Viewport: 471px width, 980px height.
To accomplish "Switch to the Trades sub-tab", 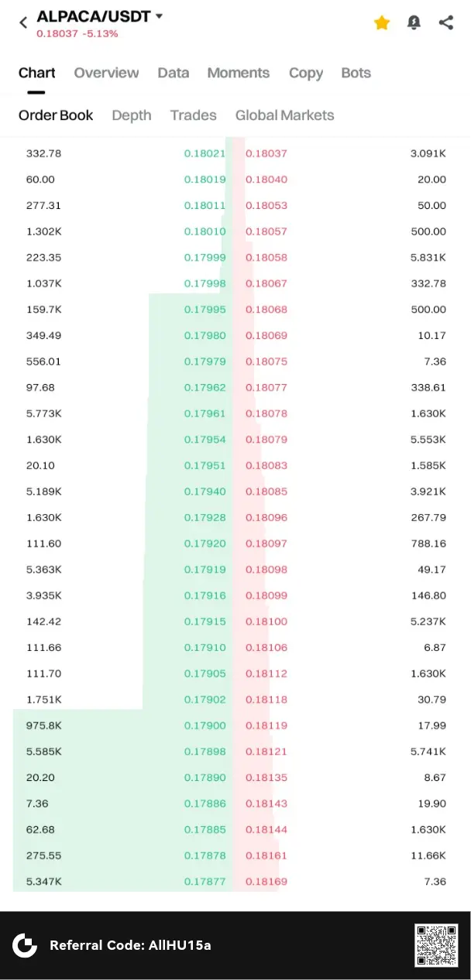I will [193, 115].
